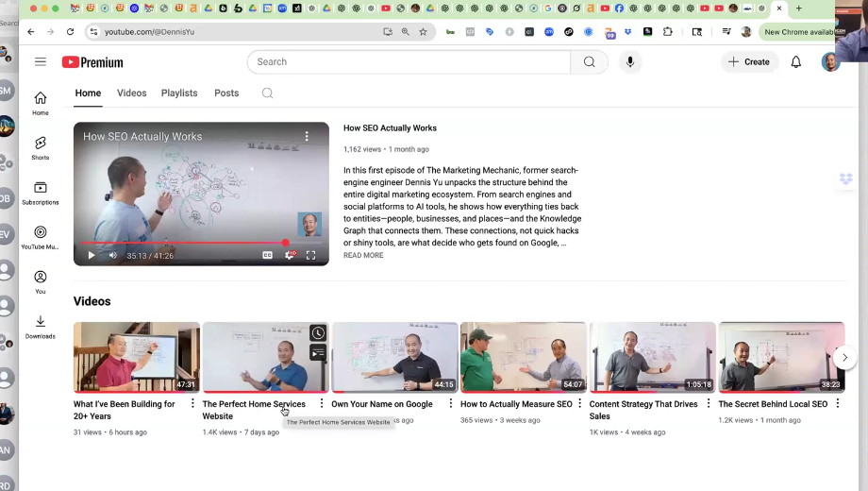Expand description with READ MORE

tap(363, 256)
